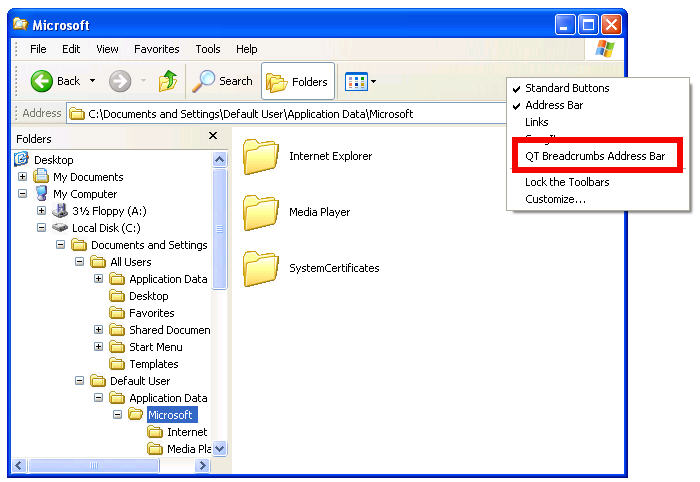The image size is (700, 482).
Task: Click Documents and Settings folder icon
Action: [x=79, y=245]
